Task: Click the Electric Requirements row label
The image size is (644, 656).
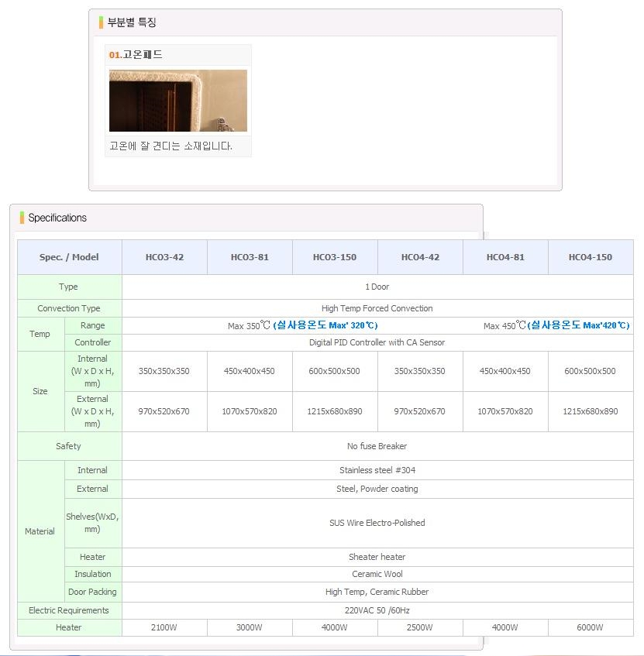Action: [69, 610]
